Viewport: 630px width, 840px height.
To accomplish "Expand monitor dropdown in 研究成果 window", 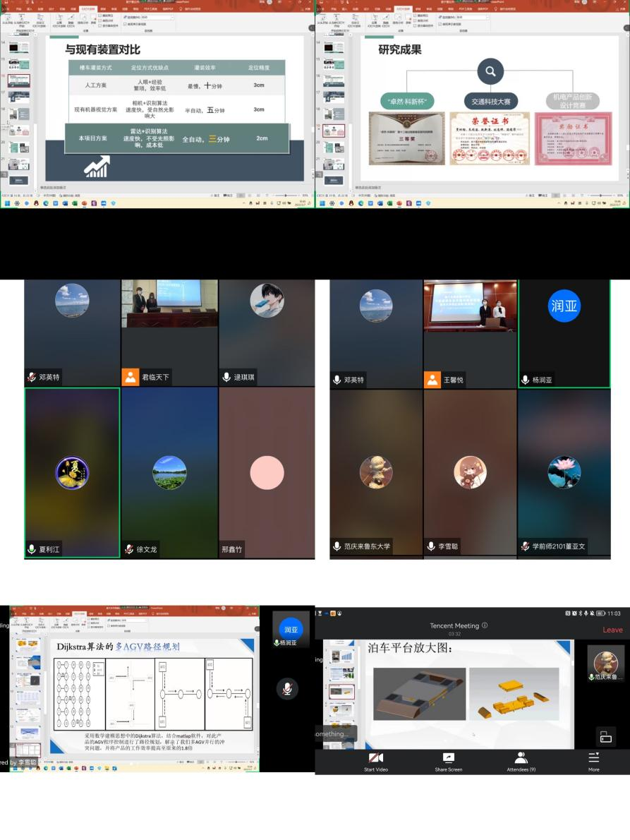I will tap(486, 17).
